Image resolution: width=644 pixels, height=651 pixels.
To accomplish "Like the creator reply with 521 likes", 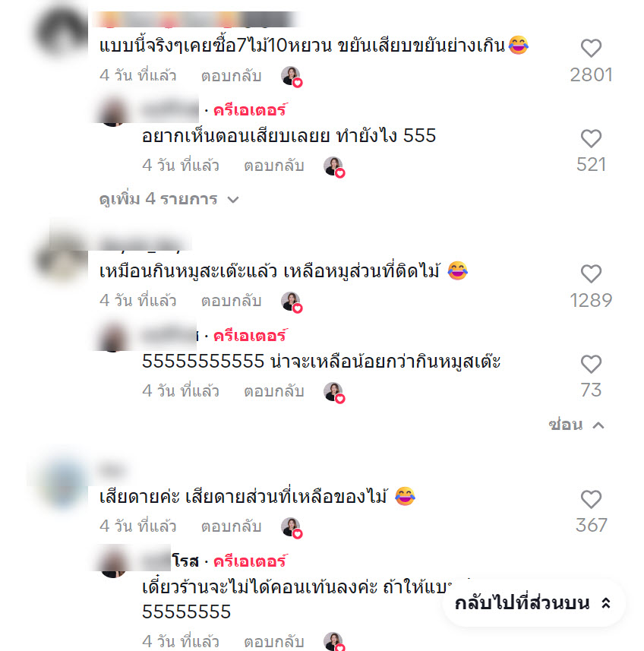I will coord(591,139).
